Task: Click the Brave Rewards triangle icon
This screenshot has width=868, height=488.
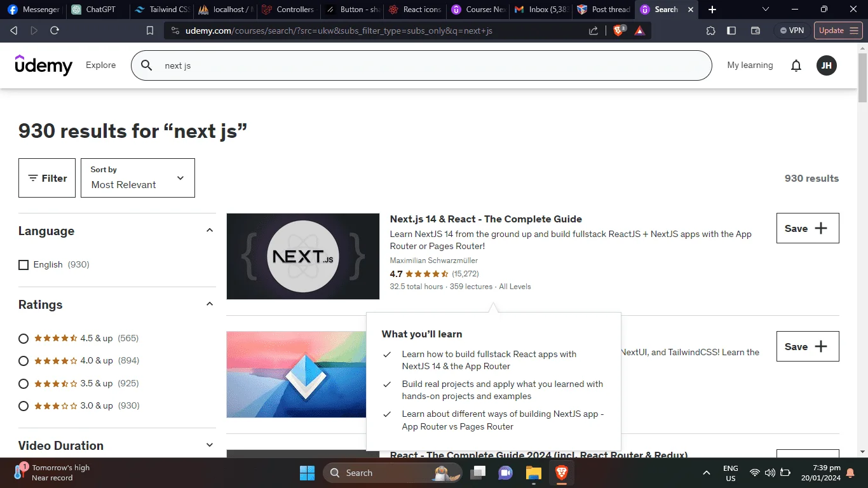Action: point(640,30)
